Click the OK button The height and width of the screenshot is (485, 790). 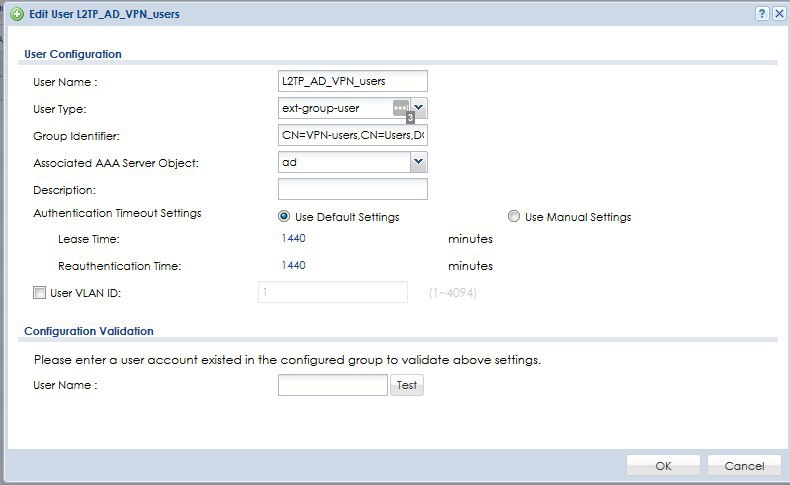pyautogui.click(x=663, y=465)
